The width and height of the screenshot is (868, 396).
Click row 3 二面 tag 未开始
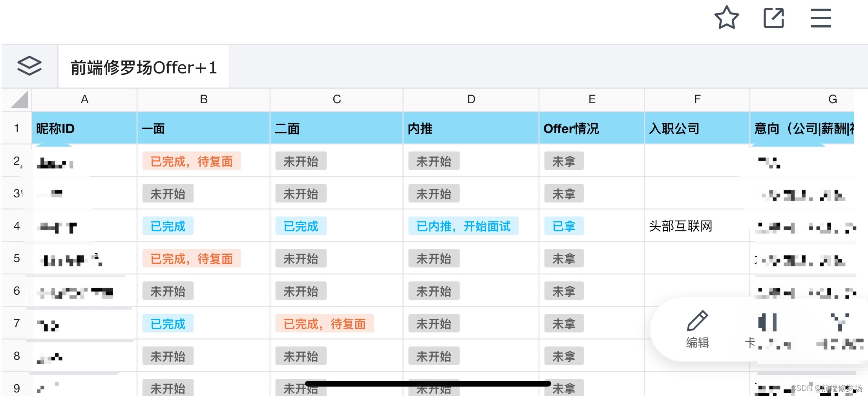point(301,194)
